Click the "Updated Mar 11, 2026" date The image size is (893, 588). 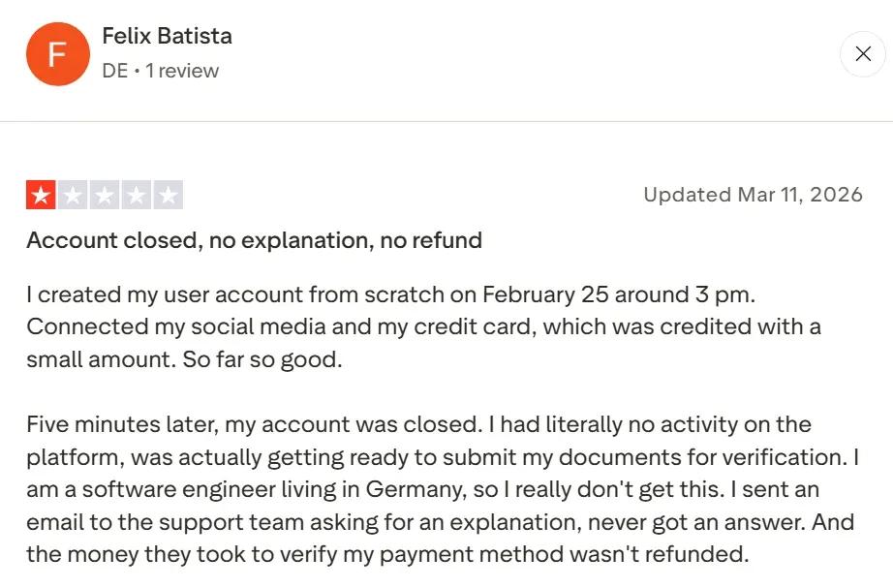click(x=753, y=195)
